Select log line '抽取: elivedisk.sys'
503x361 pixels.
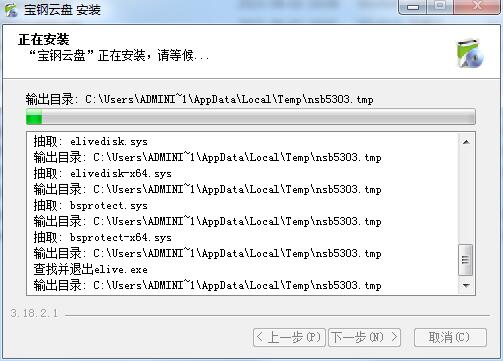(x=90, y=142)
